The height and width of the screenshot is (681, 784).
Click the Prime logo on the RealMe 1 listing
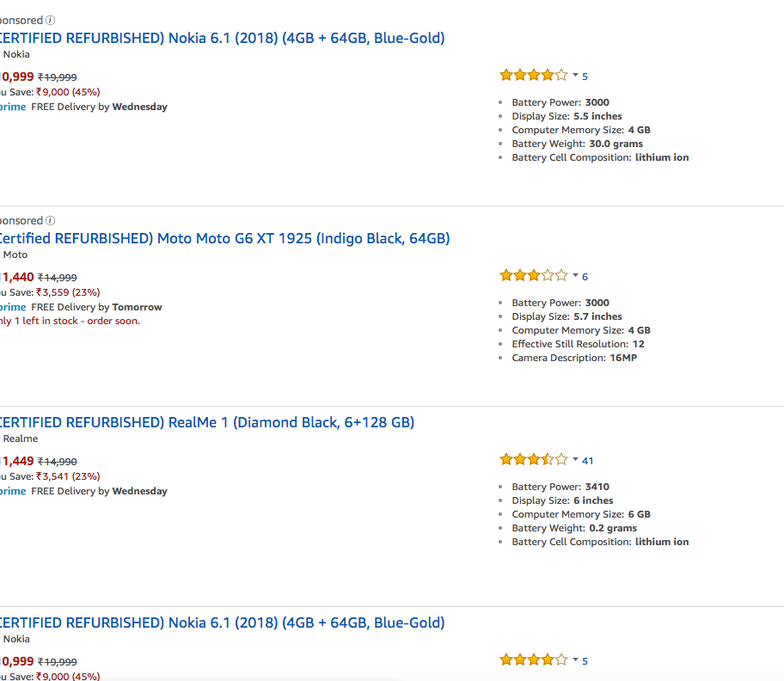[13, 491]
